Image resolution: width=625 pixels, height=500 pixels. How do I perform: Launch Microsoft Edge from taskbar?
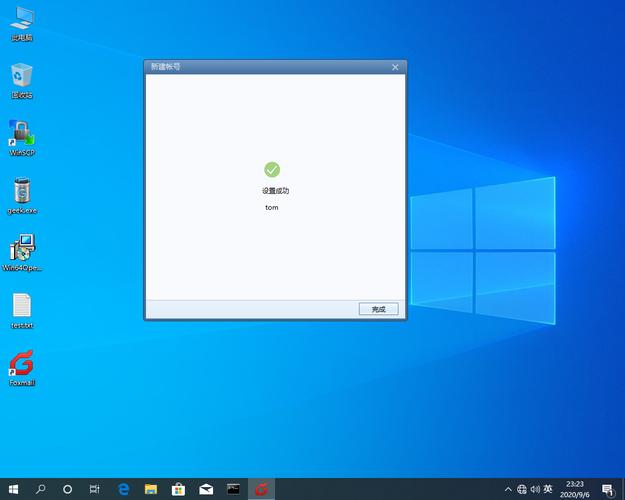123,489
